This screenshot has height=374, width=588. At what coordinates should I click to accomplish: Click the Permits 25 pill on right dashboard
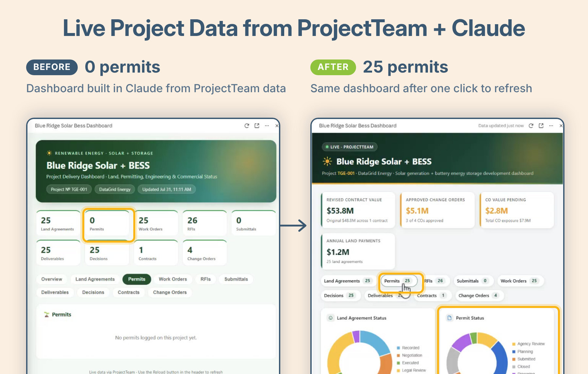(399, 281)
